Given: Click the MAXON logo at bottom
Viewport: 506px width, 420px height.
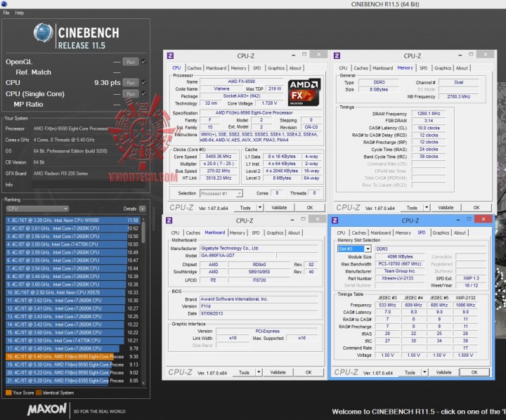Looking at the screenshot, I should point(47,409).
